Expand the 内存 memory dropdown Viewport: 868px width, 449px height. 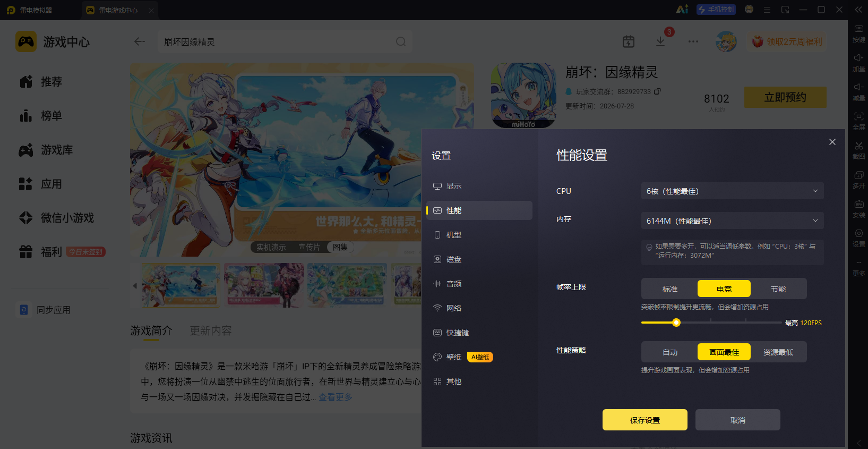point(732,221)
